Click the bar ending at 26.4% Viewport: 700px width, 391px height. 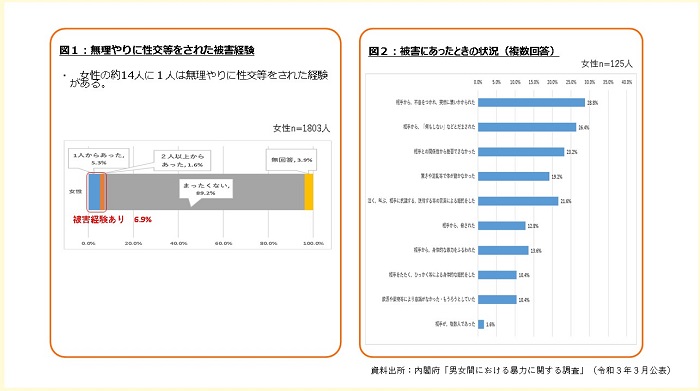click(x=527, y=127)
